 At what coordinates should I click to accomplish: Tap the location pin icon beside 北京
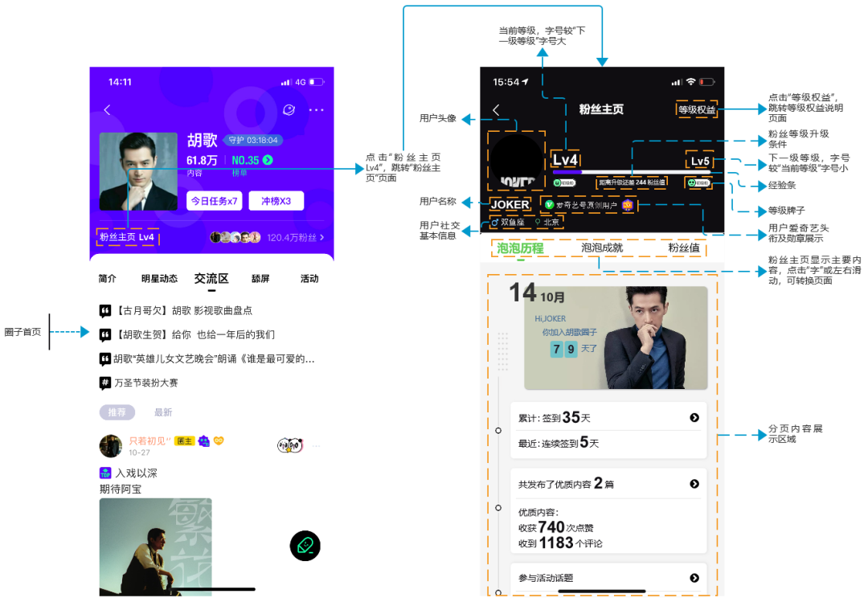point(538,222)
